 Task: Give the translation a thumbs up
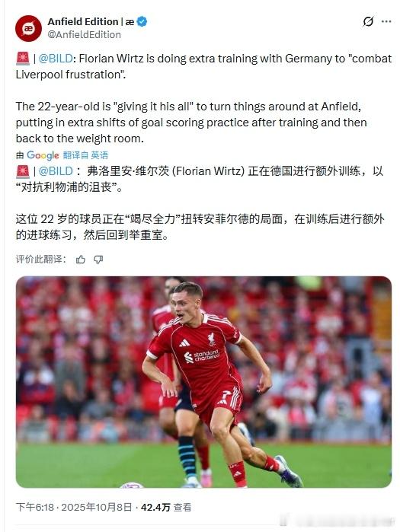pos(81,260)
